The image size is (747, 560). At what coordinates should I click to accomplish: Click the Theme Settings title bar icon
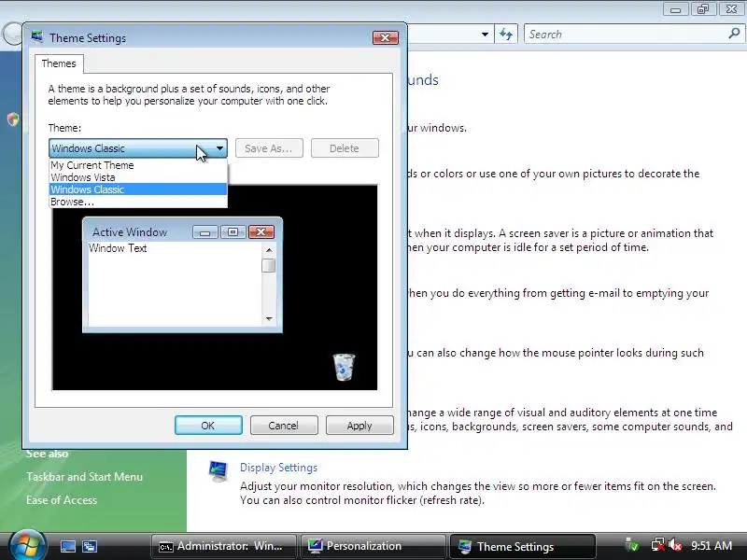click(x=37, y=37)
